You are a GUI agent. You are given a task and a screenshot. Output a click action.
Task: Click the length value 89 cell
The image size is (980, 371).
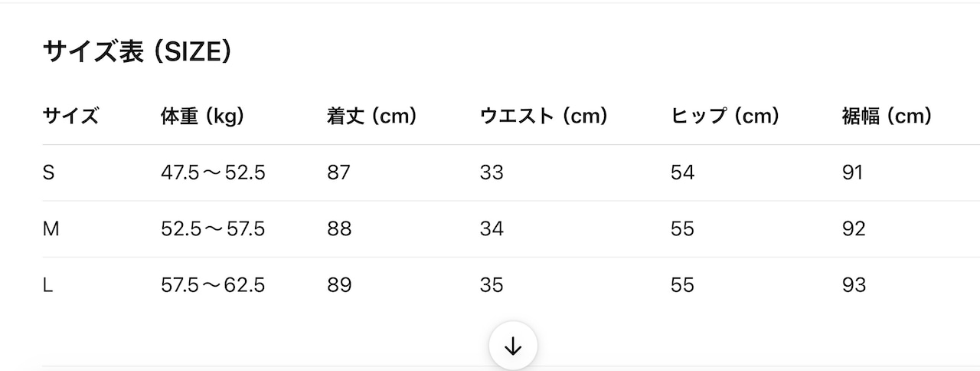(339, 285)
